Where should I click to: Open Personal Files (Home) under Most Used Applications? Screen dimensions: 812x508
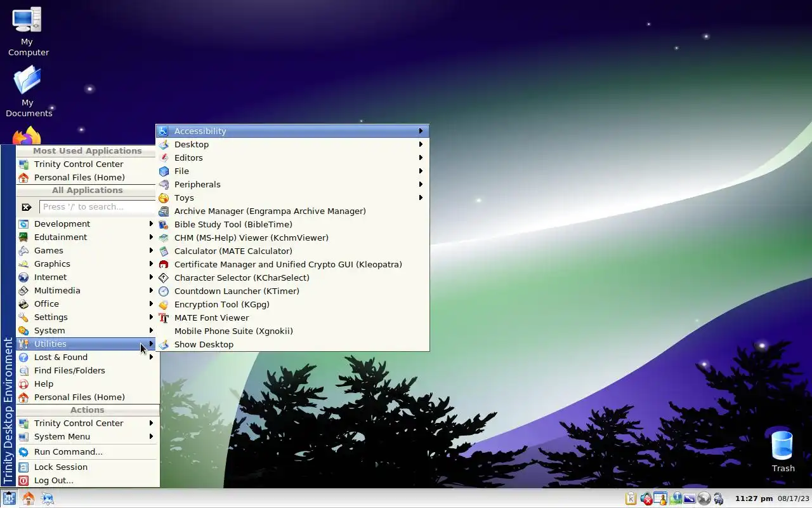86,177
